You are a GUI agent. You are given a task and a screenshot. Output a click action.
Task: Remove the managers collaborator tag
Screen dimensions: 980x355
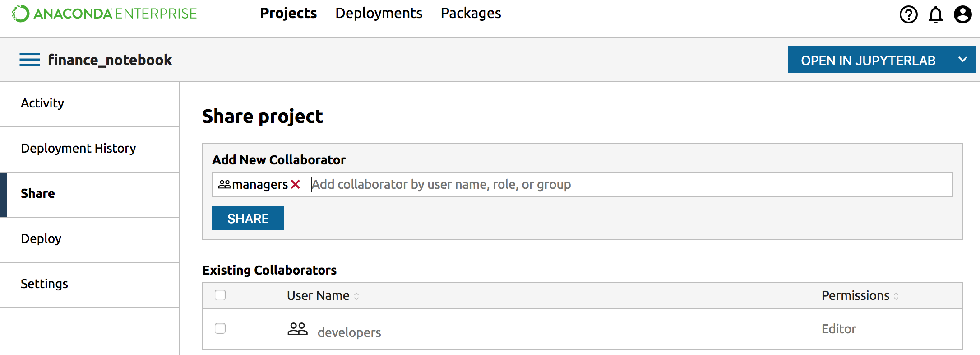coord(296,184)
